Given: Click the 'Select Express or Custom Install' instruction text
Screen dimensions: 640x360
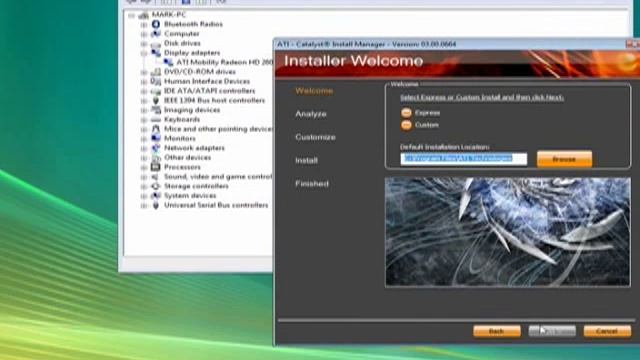Looking at the screenshot, I should [482, 98].
